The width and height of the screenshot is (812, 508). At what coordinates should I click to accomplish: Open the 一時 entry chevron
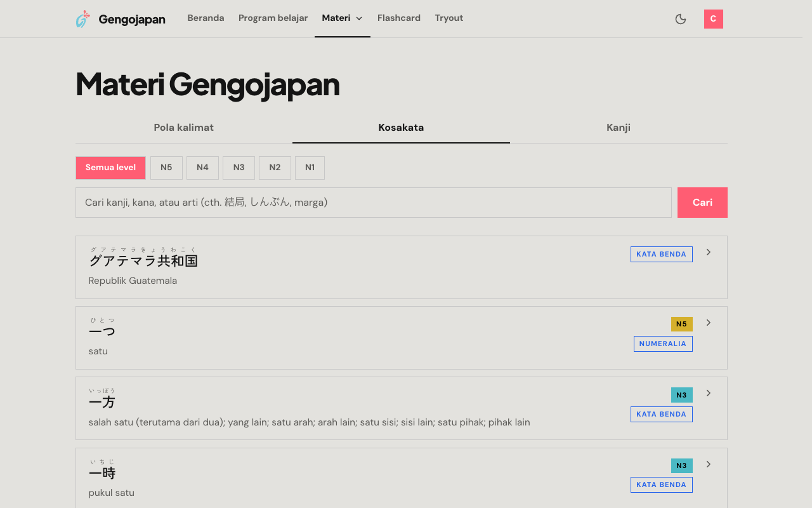(709, 464)
